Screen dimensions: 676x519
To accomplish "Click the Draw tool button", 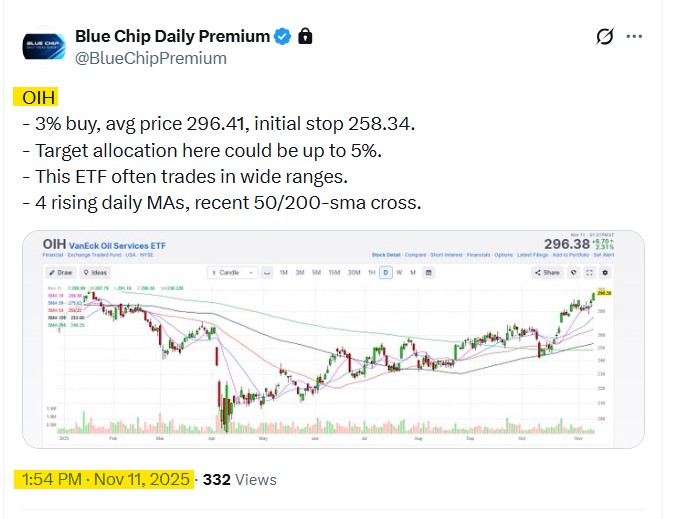I will (62, 272).
